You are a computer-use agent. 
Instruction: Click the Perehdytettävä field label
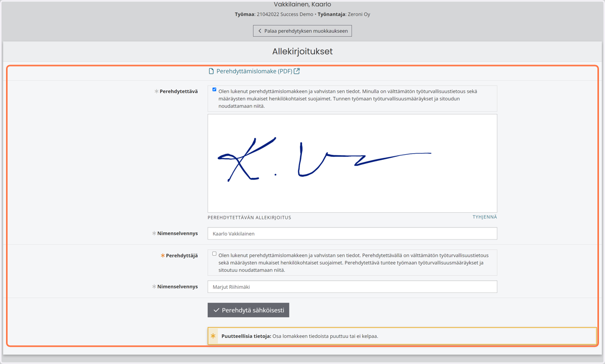pyautogui.click(x=178, y=91)
